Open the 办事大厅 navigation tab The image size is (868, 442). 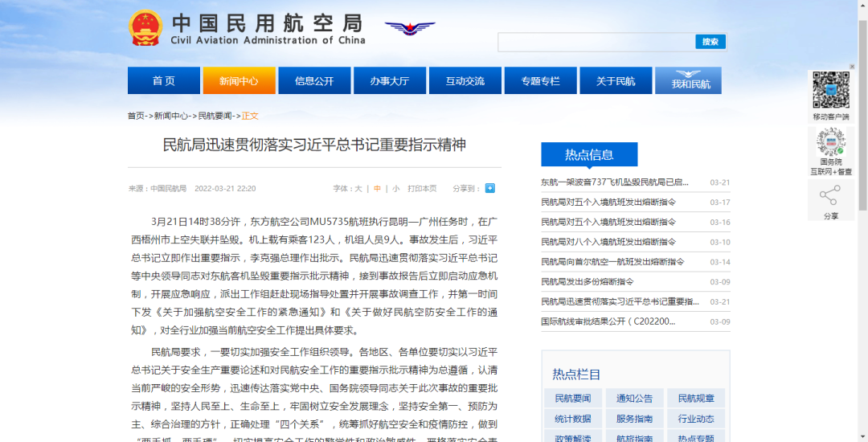click(x=390, y=81)
